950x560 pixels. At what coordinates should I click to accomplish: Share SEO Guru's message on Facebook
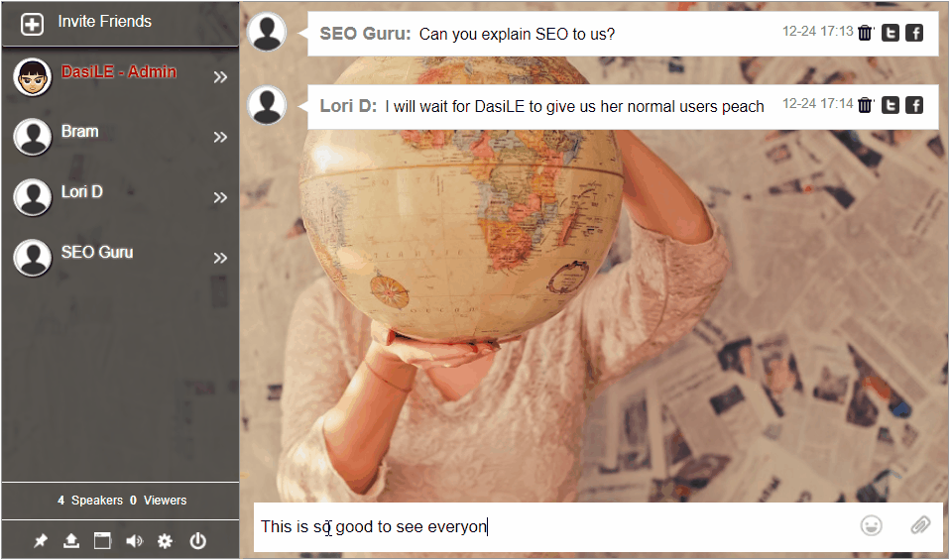pyautogui.click(x=914, y=33)
